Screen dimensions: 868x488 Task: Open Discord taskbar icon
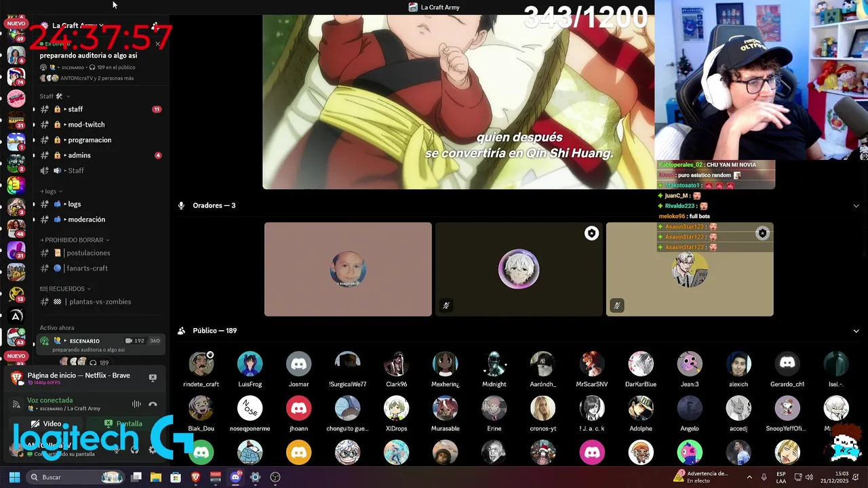click(235, 477)
